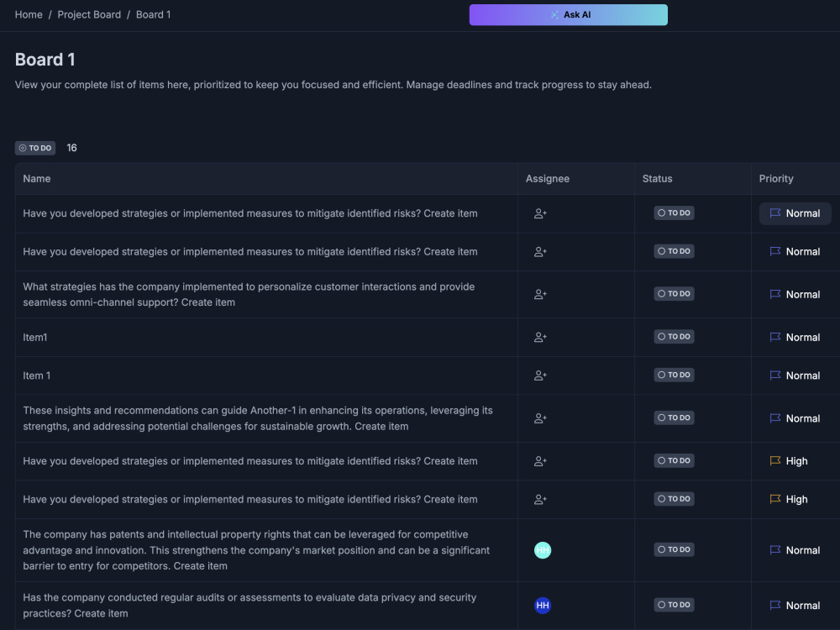840x630 pixels.
Task: Click the board description text about deadlines
Action: click(333, 85)
